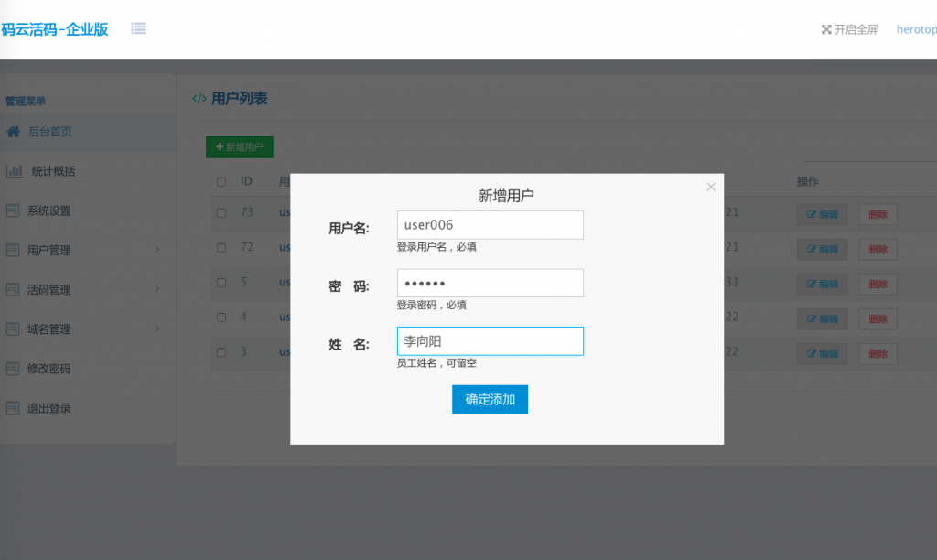Viewport: 937px width, 560px height.
Task: Click the home icon beside 后台首页
Action: (x=13, y=132)
